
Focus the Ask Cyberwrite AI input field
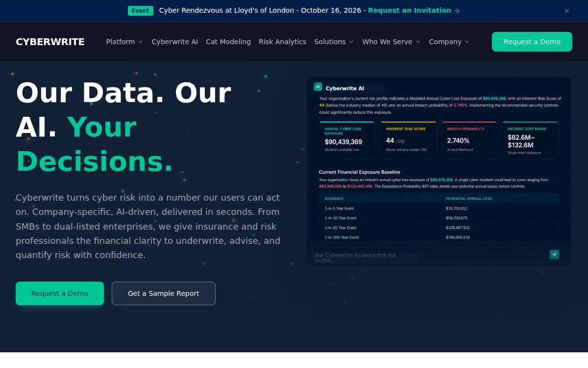coord(430,255)
